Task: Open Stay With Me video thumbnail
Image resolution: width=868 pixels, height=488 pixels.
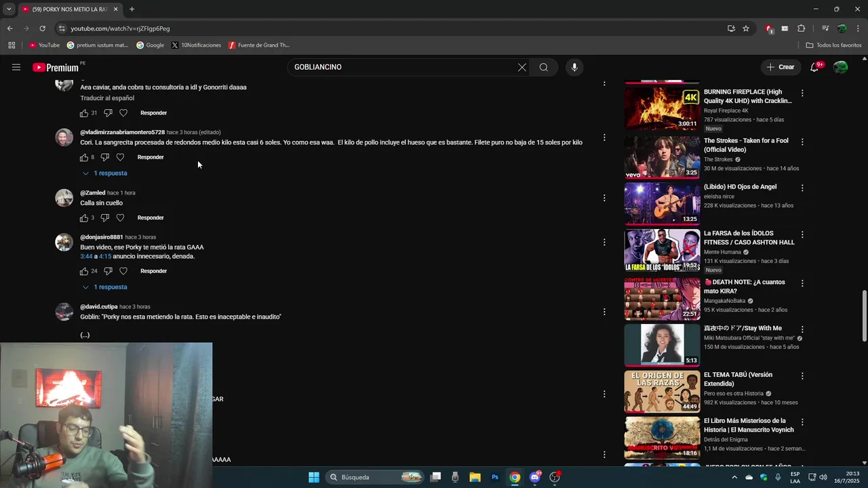Action: coord(662,345)
